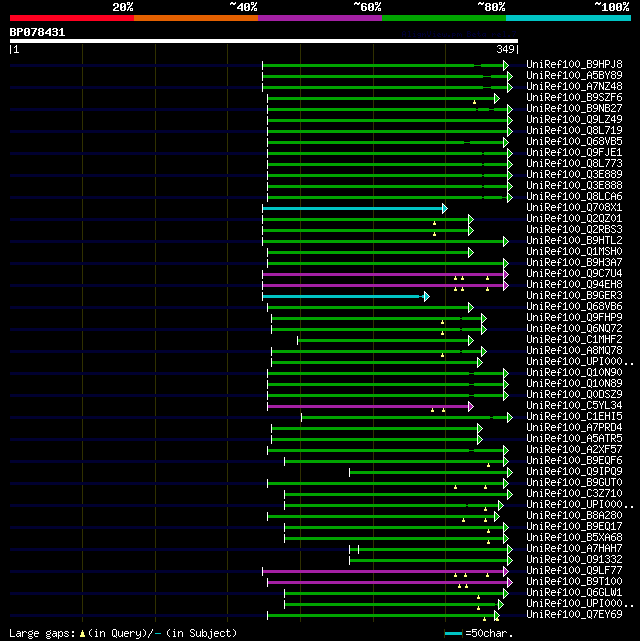The image size is (640, 641).
Task: Select the UniRef100_B9NB27 label
Action: tap(574, 109)
